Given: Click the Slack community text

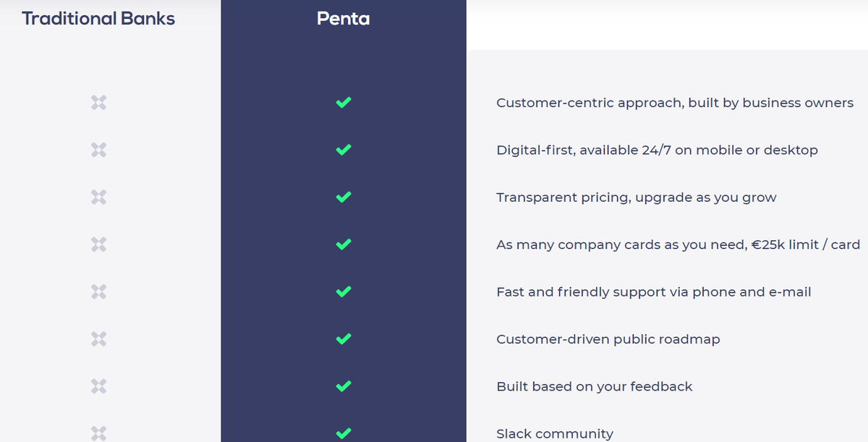Looking at the screenshot, I should pos(555,434).
